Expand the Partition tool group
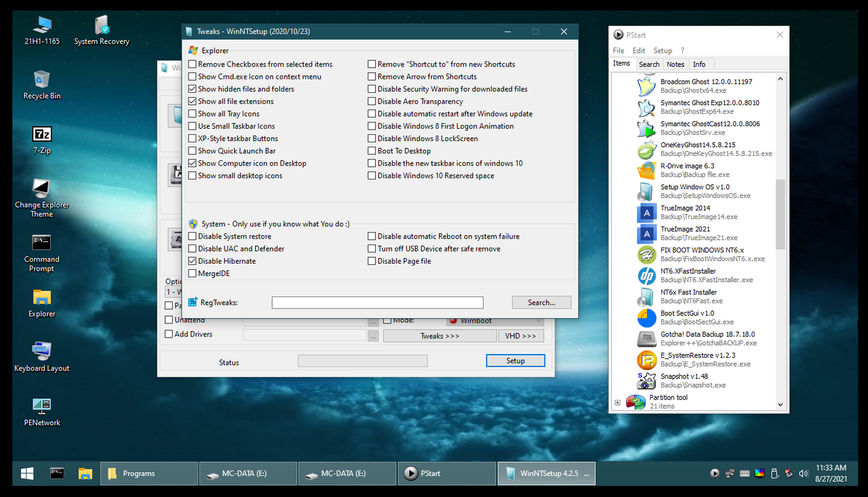The width and height of the screenshot is (868, 497). pyautogui.click(x=617, y=403)
